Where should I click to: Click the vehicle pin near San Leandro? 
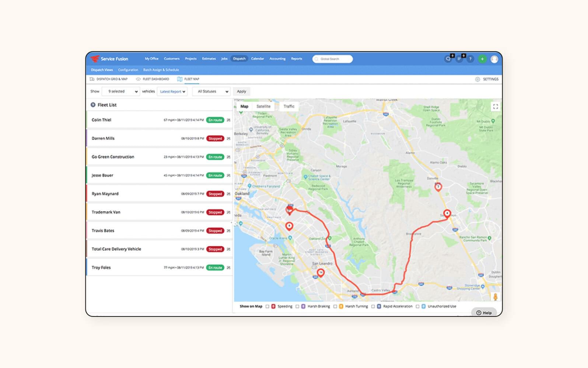321,273
